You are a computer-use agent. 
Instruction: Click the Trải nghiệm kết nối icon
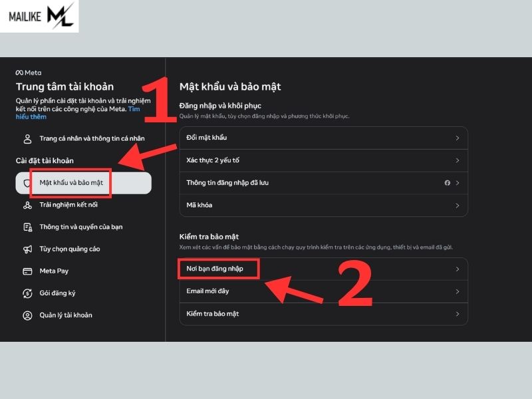click(x=27, y=205)
